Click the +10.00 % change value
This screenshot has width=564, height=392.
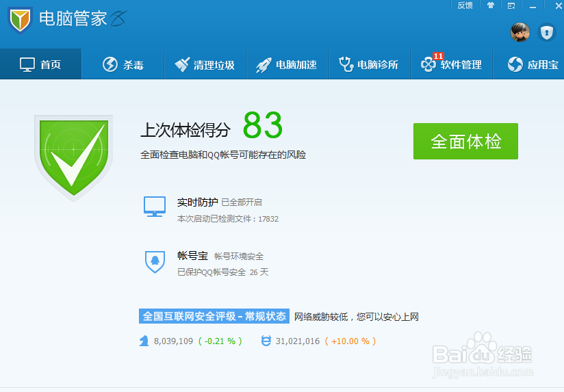(x=350, y=341)
